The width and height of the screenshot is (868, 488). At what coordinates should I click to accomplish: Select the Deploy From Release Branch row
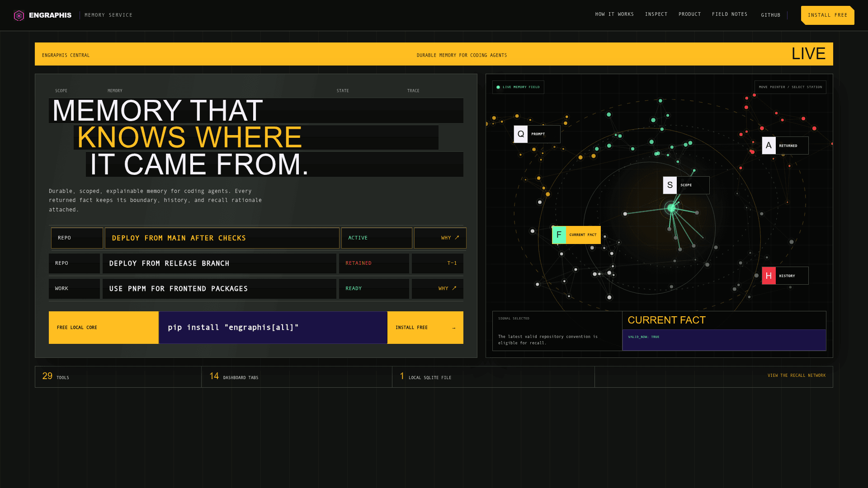pos(256,263)
